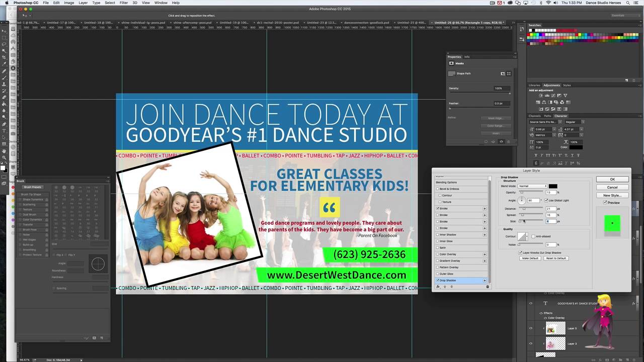Enable Anti-aliased contour option
This screenshot has height=362, width=644.
click(x=533, y=236)
